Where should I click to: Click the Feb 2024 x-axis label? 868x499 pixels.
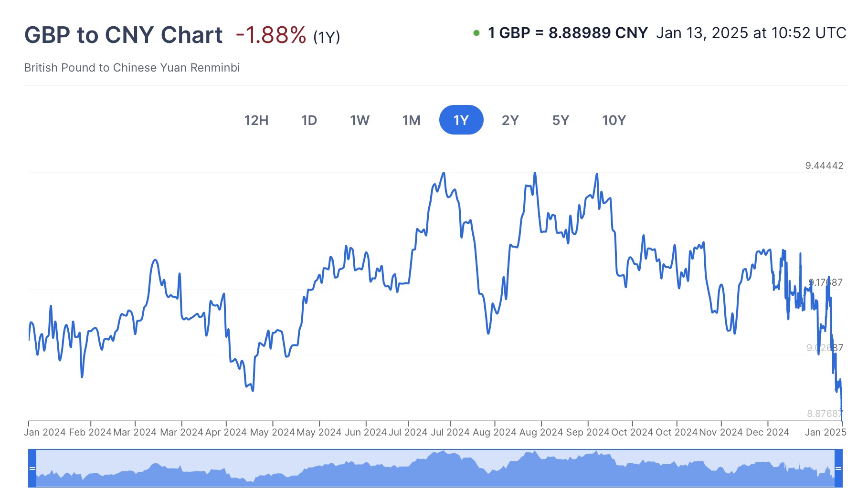point(90,432)
